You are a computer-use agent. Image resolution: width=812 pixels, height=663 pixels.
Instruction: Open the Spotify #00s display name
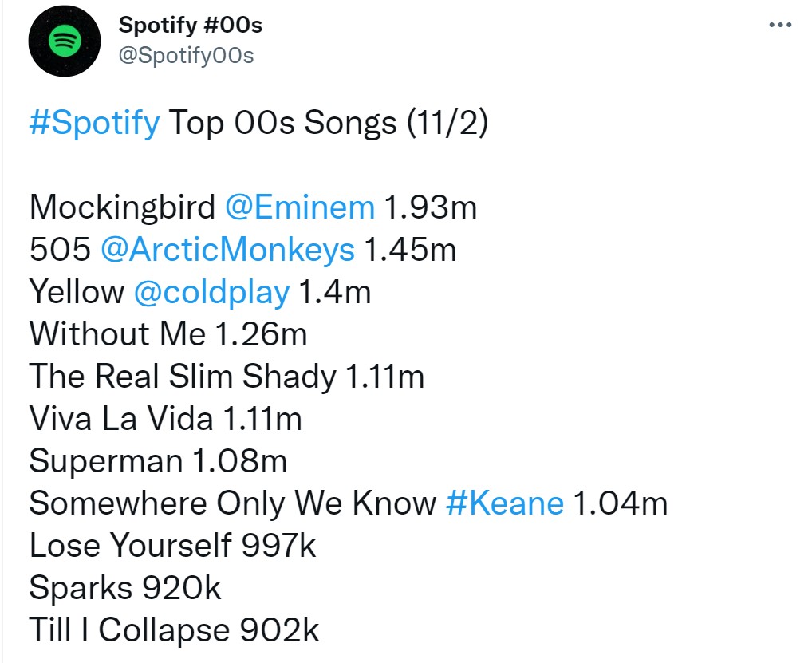pos(190,26)
